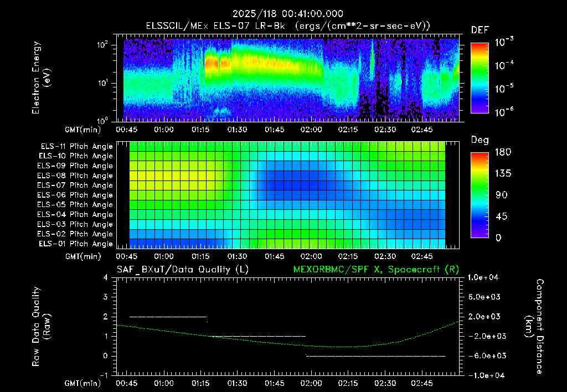Click the ELS-10 Pitch Angle row label
567x392 pixels.
(x=76, y=156)
